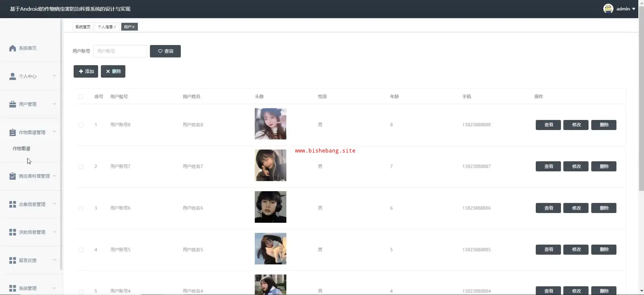Click the grid icon for 合集信息管理
This screenshot has width=644, height=295.
click(12, 204)
